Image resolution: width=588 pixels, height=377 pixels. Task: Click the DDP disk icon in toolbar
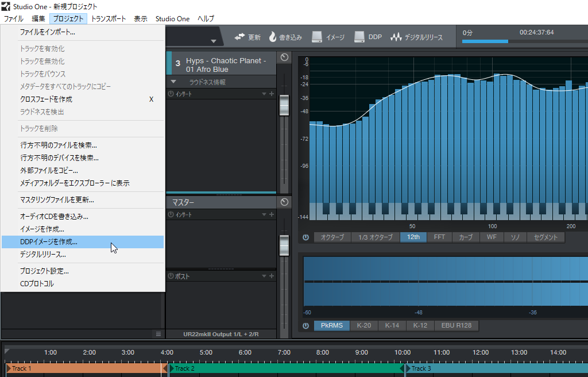point(359,36)
